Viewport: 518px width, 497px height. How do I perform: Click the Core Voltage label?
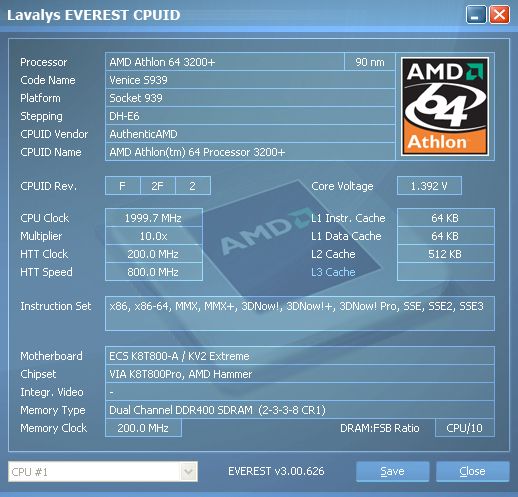tap(342, 186)
